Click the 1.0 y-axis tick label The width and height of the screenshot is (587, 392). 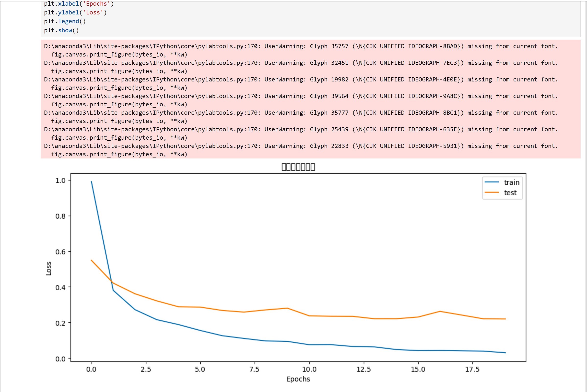click(60, 180)
